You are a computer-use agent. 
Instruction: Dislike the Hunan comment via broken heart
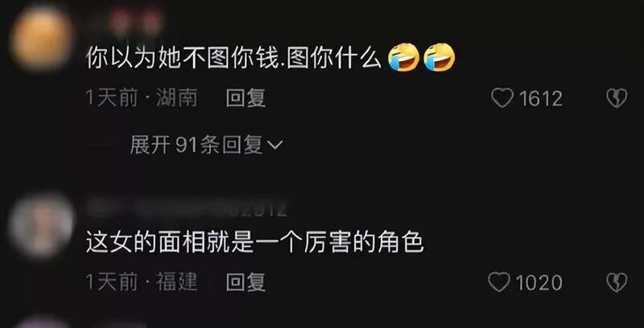click(617, 98)
